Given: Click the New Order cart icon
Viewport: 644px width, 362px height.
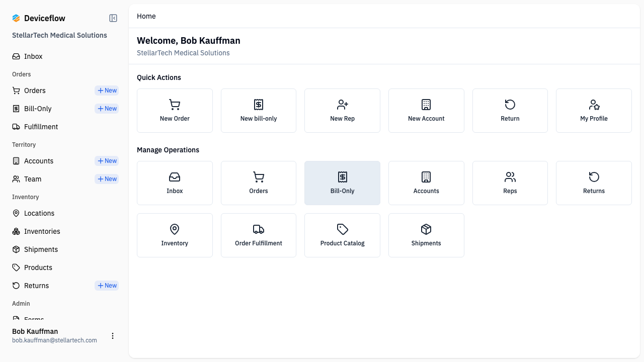Looking at the screenshot, I should click(x=175, y=105).
